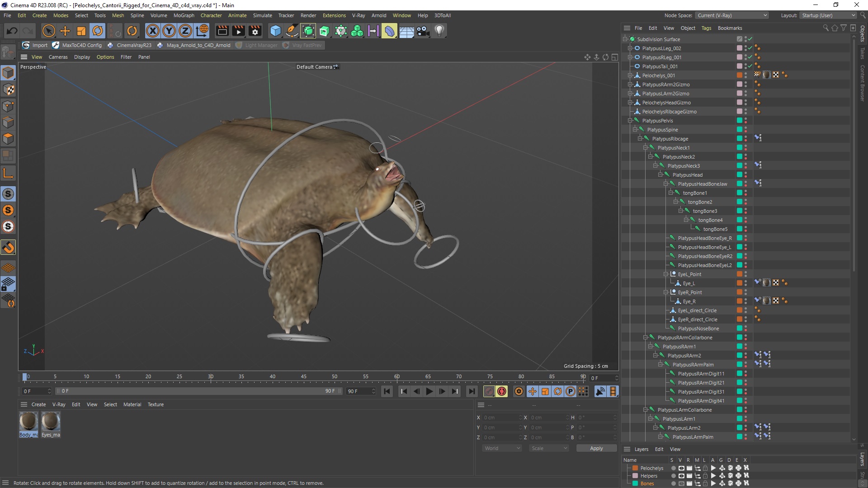Click PlatypusPelvis layer color swatch

(740, 121)
